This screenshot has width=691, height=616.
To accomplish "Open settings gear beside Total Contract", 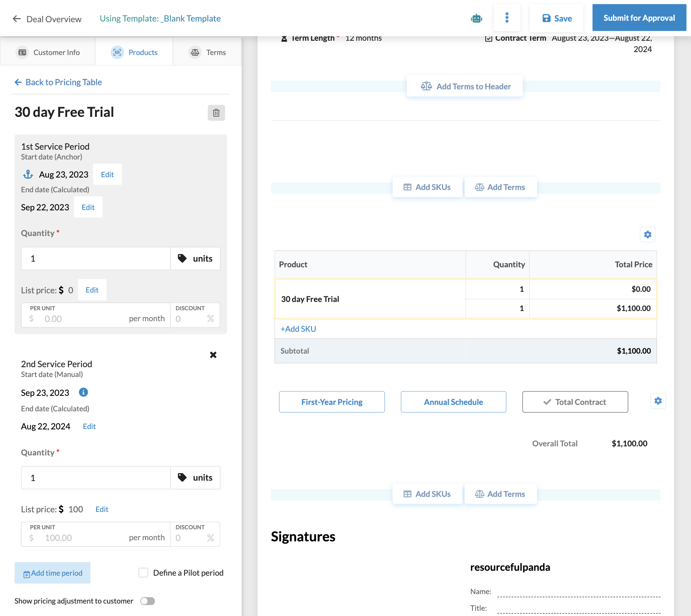I will [658, 401].
